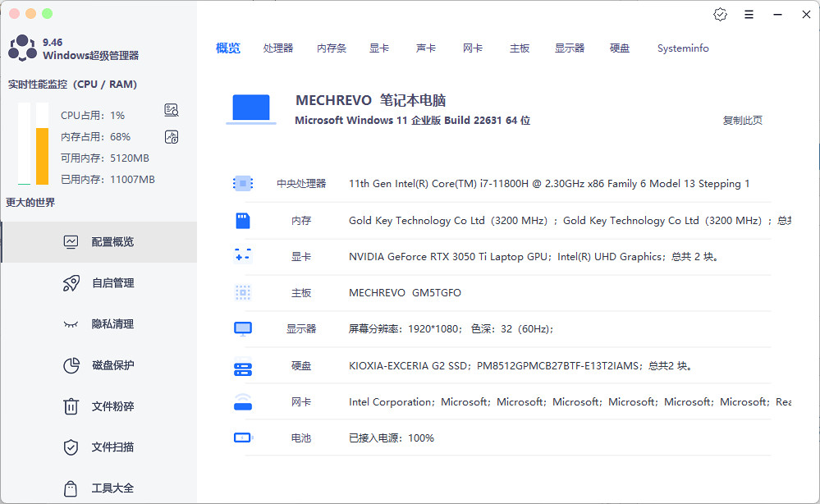Select 配置概览 in the sidebar
This screenshot has height=504, width=820.
pyautogui.click(x=98, y=241)
